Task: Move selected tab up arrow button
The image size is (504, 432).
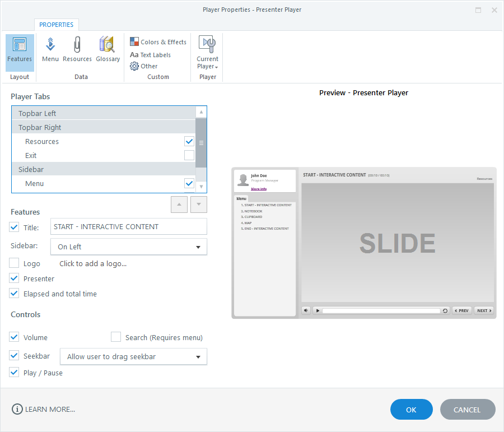Action: coord(179,205)
